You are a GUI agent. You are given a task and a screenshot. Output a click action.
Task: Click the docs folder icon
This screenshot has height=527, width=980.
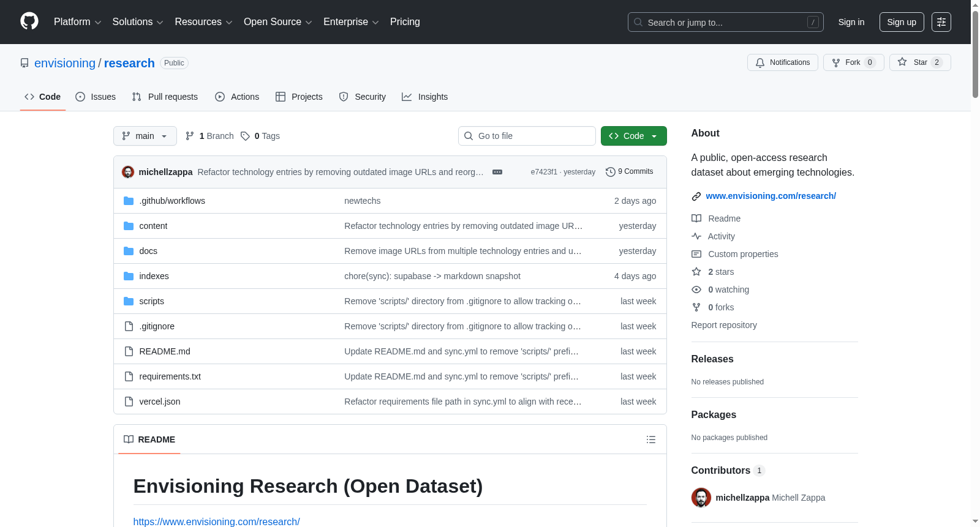tap(129, 251)
